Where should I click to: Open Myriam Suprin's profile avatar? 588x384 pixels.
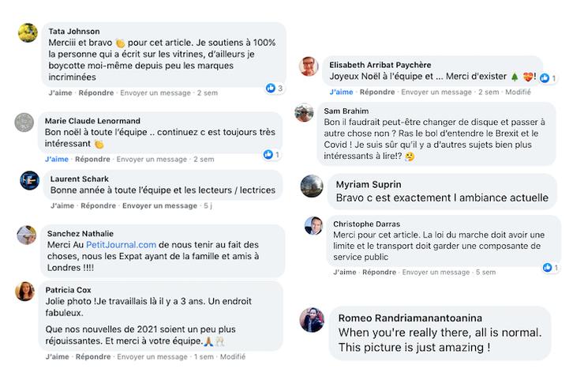[x=312, y=186]
